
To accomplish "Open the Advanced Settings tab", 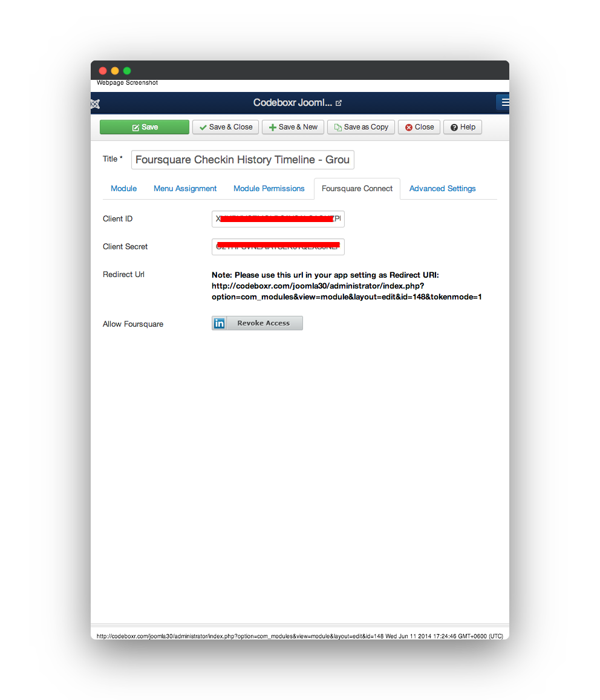I will click(442, 188).
